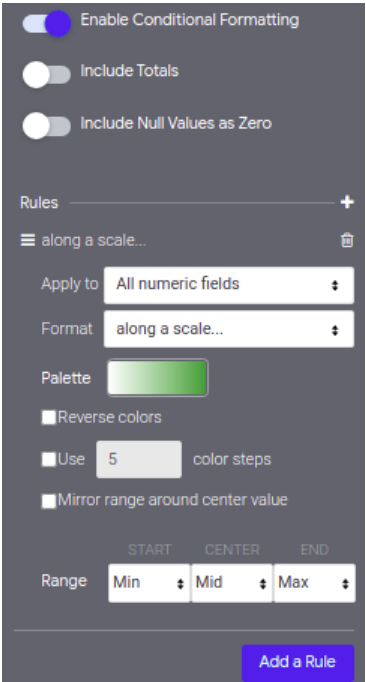Delete the rule with trash icon
Screen dimensions: 366x682
coord(347,240)
